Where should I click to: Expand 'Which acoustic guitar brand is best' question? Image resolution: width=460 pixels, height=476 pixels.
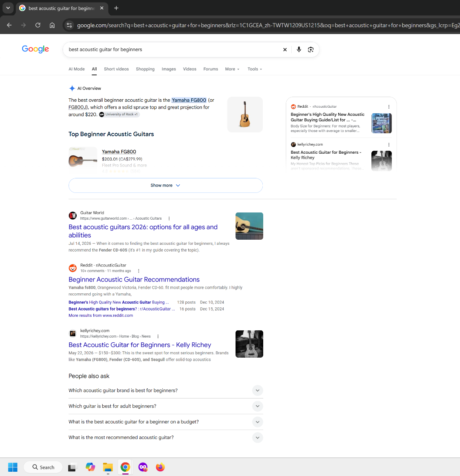pos(166,390)
